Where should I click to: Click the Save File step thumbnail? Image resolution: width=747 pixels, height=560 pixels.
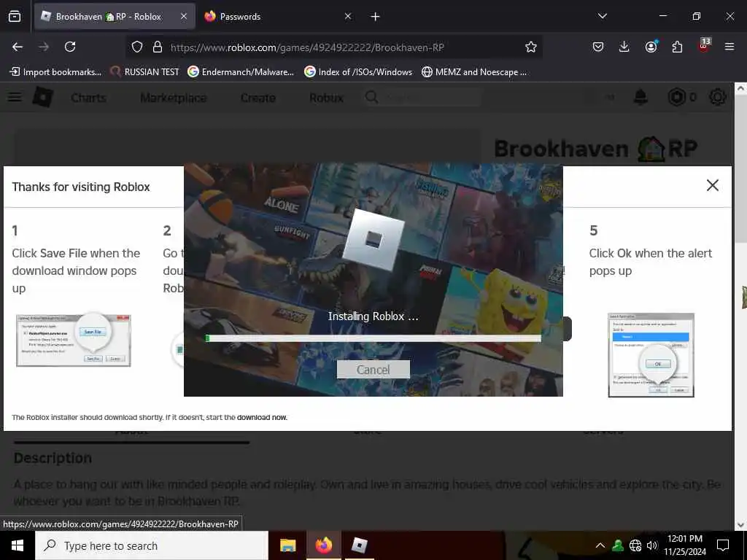(x=74, y=340)
